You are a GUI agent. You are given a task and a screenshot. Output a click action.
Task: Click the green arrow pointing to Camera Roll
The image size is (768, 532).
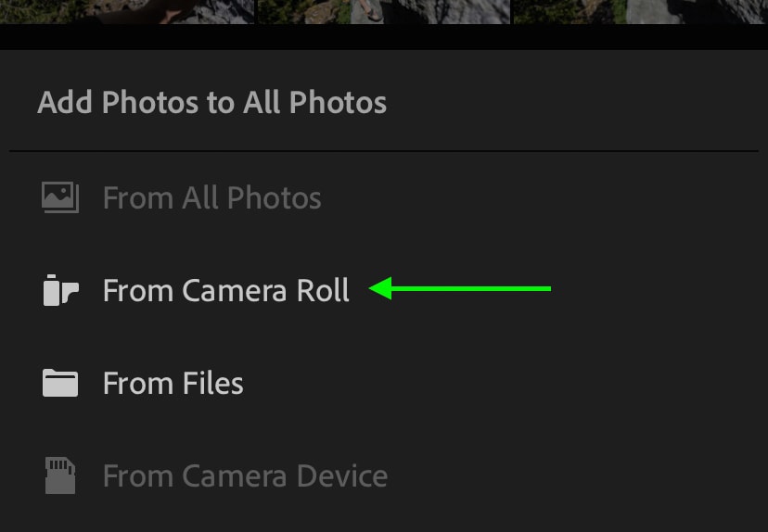(x=460, y=288)
